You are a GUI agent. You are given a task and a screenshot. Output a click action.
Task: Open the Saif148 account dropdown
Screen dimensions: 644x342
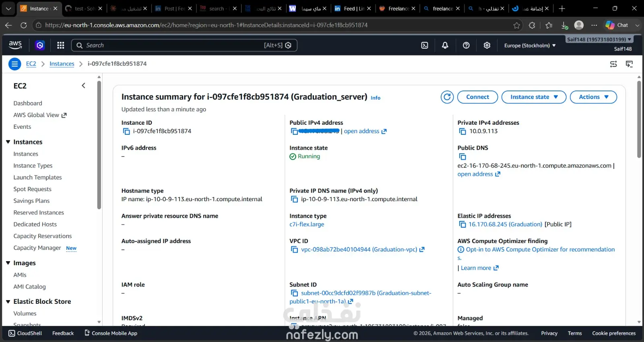click(x=599, y=39)
